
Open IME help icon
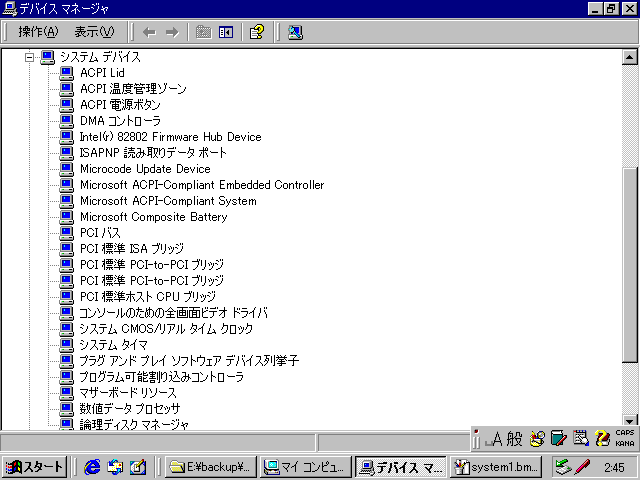[602, 439]
